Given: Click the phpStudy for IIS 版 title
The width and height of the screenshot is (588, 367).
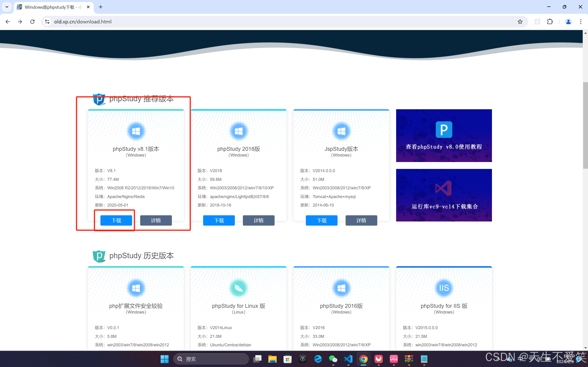Looking at the screenshot, I should [444, 306].
